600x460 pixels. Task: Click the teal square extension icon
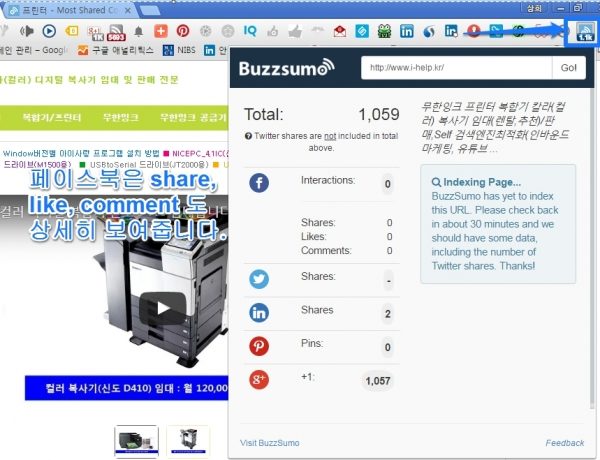(x=362, y=31)
